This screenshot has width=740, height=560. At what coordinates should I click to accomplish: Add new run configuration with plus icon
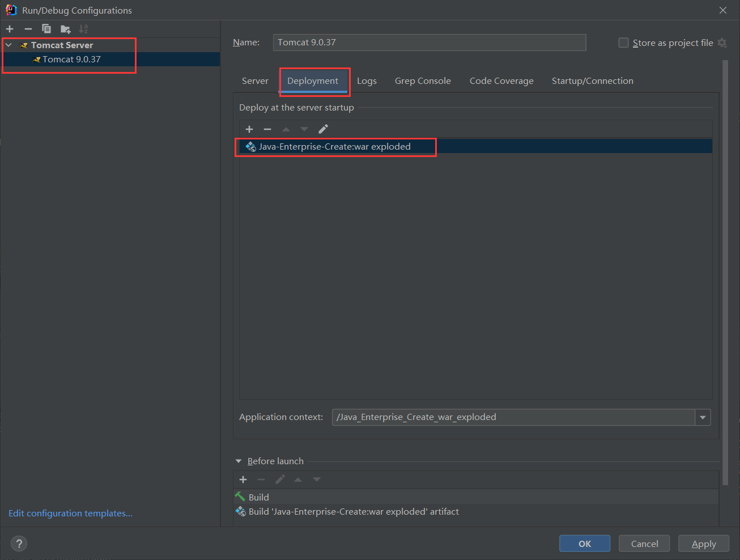click(10, 29)
